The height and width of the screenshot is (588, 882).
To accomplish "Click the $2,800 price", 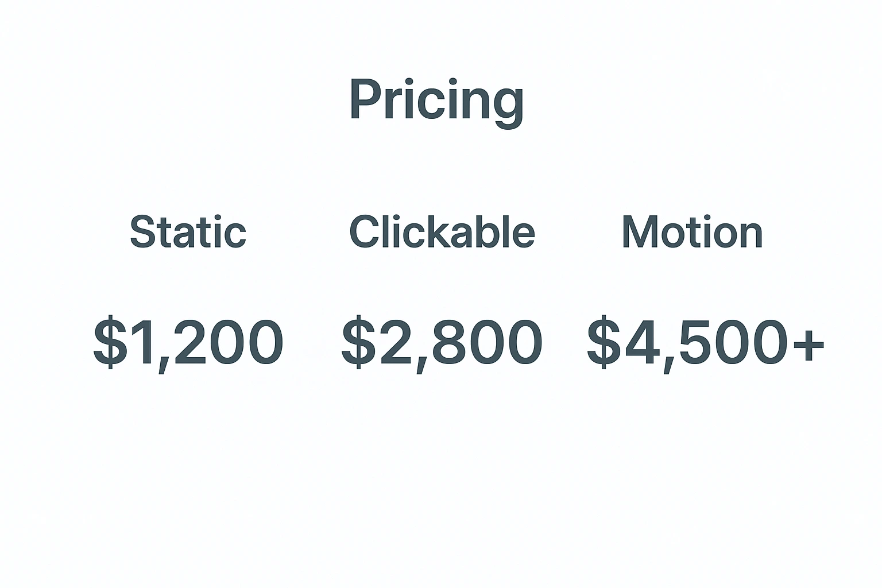I will click(442, 342).
